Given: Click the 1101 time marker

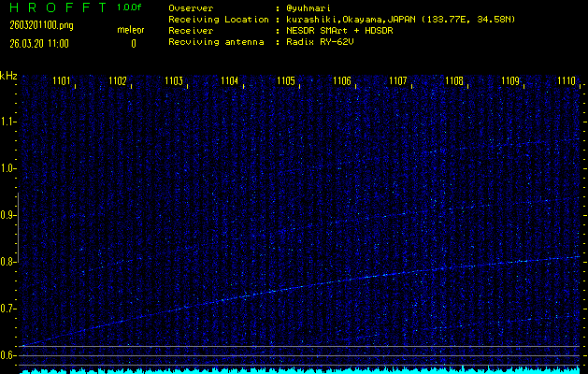Looking at the screenshot, I should (x=63, y=82).
